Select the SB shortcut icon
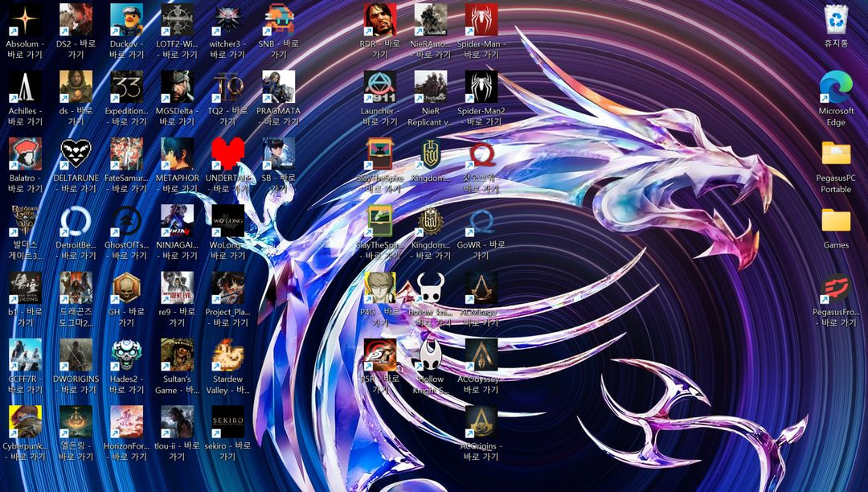868x492 pixels. pyautogui.click(x=278, y=154)
